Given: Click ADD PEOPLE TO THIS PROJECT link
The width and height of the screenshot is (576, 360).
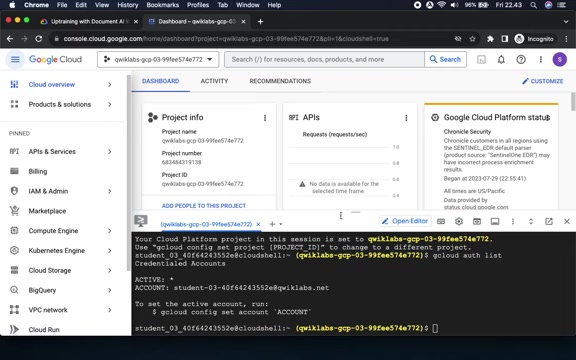Looking at the screenshot, I should point(204,206).
